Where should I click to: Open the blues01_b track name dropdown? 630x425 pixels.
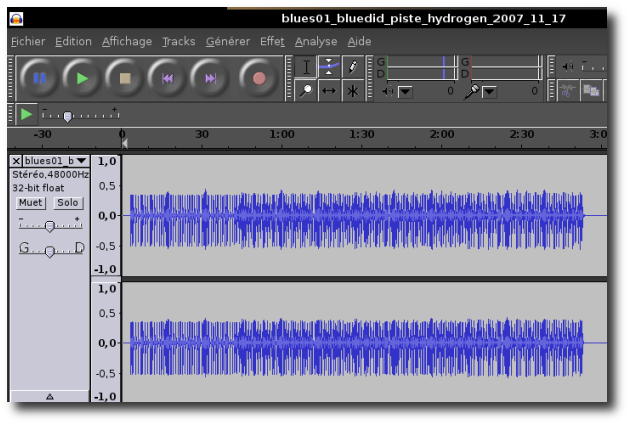click(x=81, y=160)
